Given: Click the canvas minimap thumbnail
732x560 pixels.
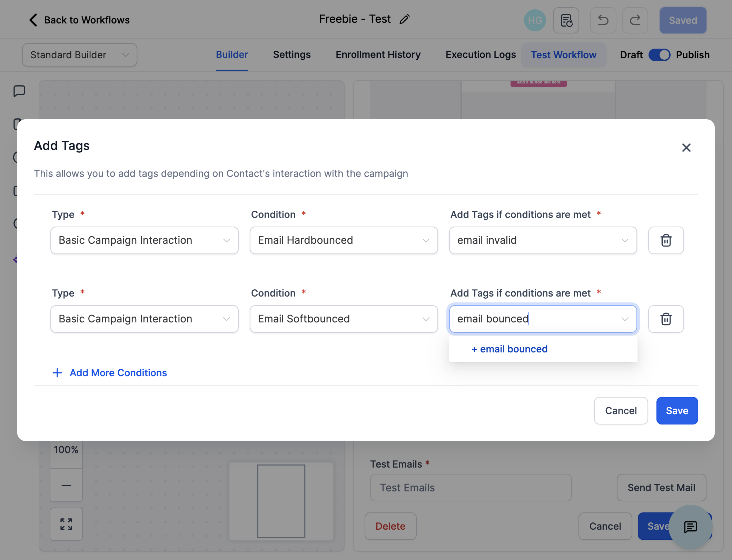Looking at the screenshot, I should [281, 501].
